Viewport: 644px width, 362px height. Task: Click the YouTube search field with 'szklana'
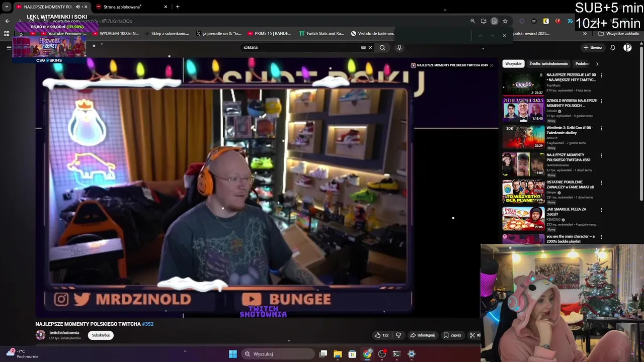click(302, 48)
